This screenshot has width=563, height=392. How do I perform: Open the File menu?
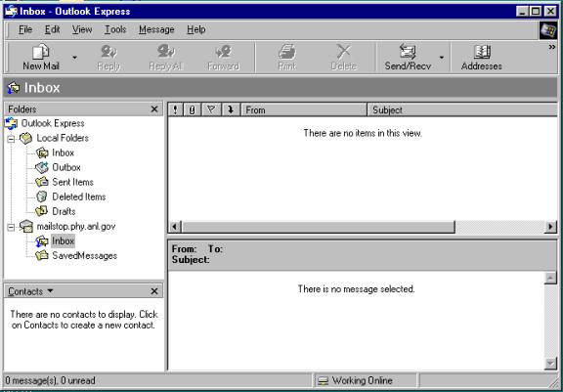pyautogui.click(x=25, y=29)
